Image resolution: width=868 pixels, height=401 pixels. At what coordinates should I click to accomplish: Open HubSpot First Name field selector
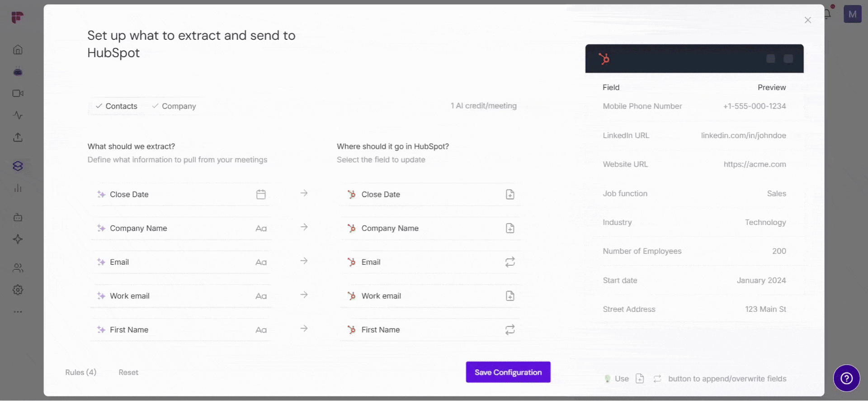(x=430, y=330)
